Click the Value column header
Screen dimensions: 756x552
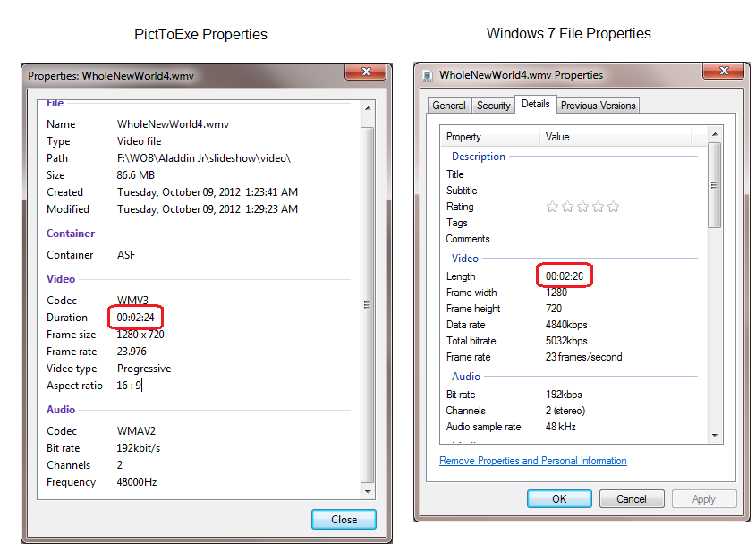[617, 137]
